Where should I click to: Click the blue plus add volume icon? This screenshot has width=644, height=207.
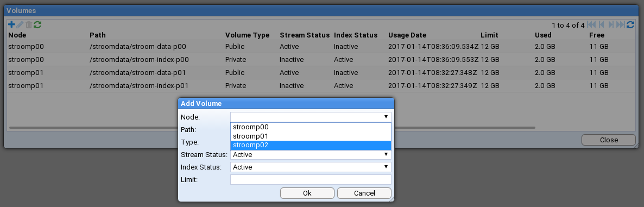11,25
